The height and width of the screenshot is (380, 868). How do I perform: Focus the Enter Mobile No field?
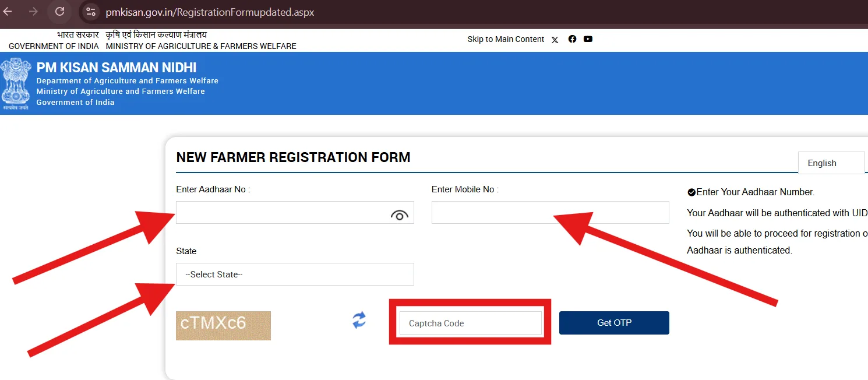550,212
